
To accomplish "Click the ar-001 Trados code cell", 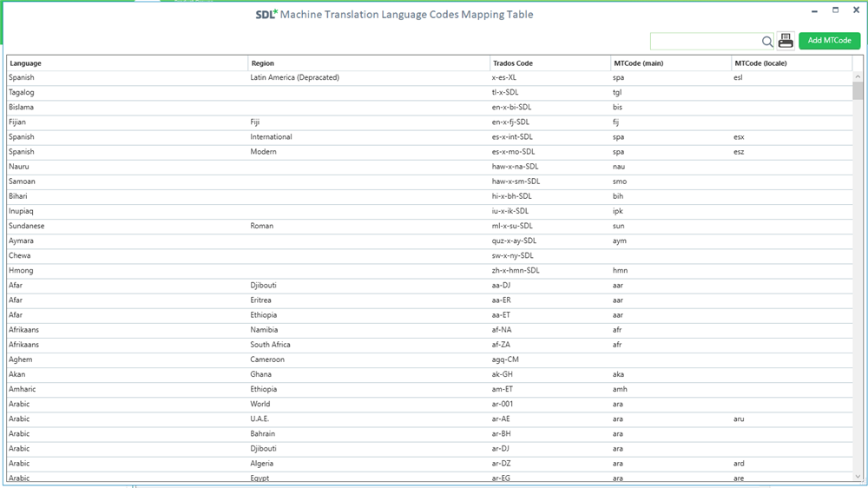I will [502, 405].
